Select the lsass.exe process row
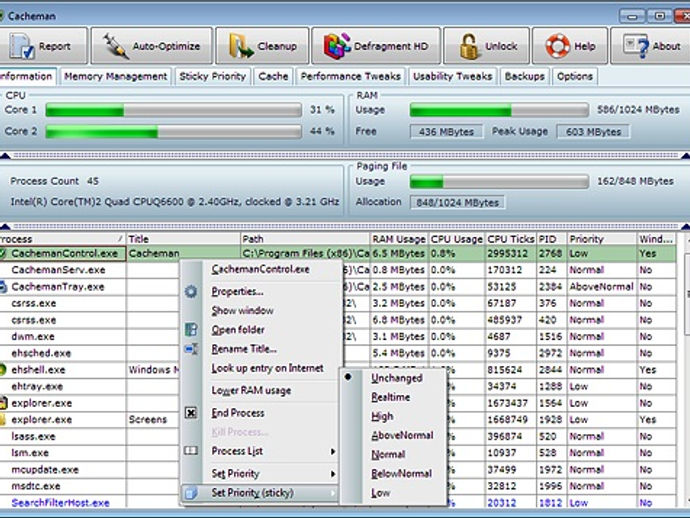This screenshot has width=690, height=518. click(338, 436)
